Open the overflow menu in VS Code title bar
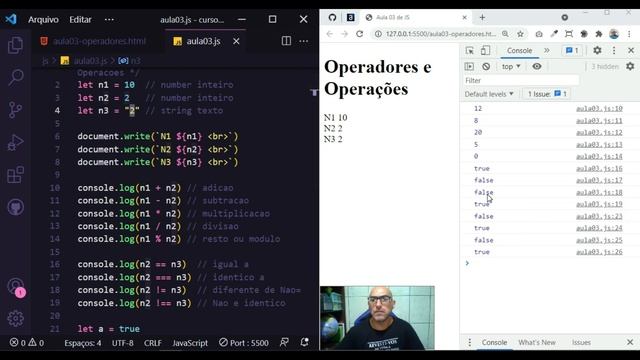This screenshot has height=360, width=640. click(x=109, y=19)
